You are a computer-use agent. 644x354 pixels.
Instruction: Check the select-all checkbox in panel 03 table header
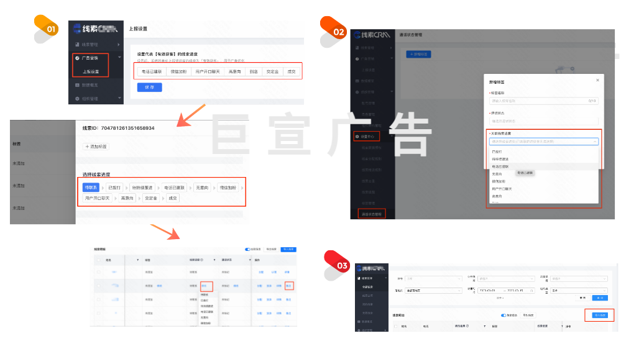tap(395, 325)
